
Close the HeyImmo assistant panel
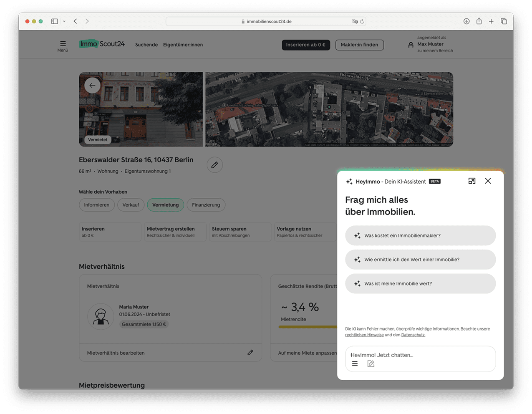click(x=488, y=181)
